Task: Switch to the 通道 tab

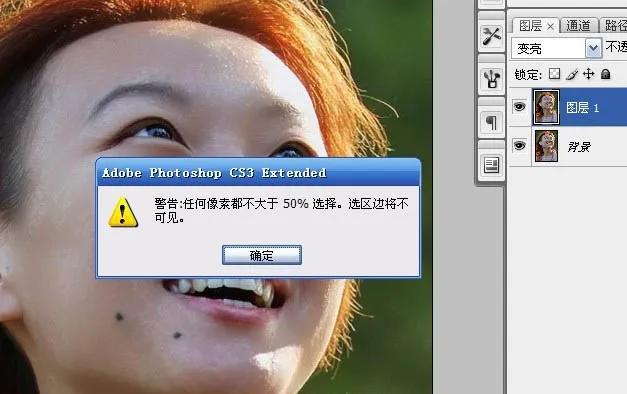Action: point(578,26)
